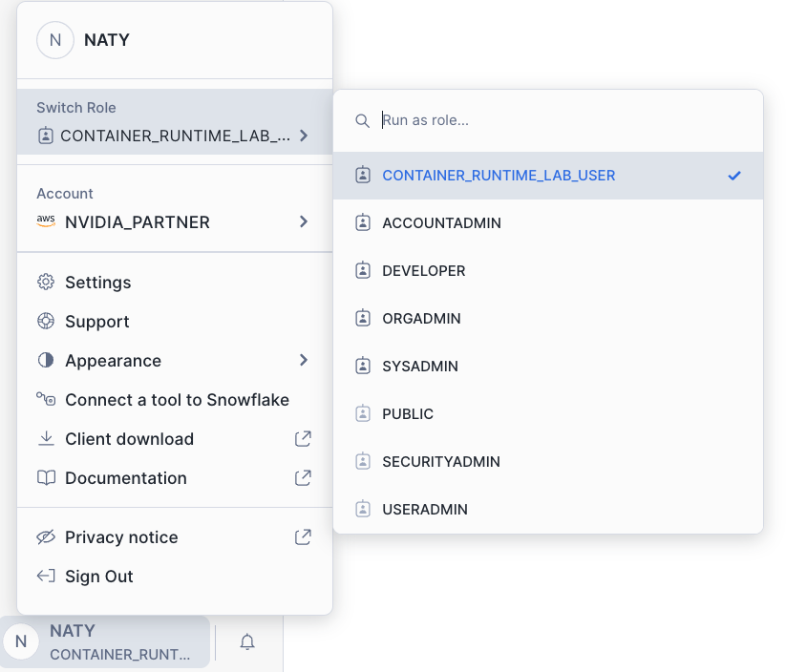The image size is (786, 672).
Task: Select the CONTAINER_RUNTIME_LAB_USER role text
Action: [x=499, y=176]
